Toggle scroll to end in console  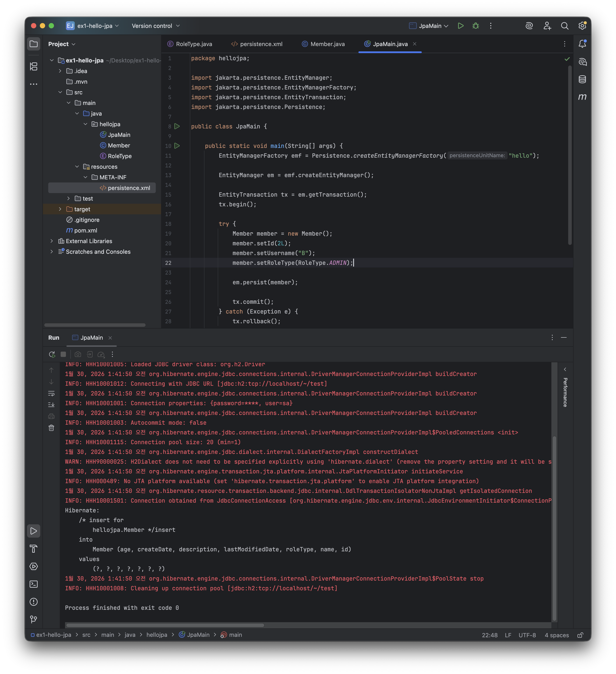[x=52, y=405]
